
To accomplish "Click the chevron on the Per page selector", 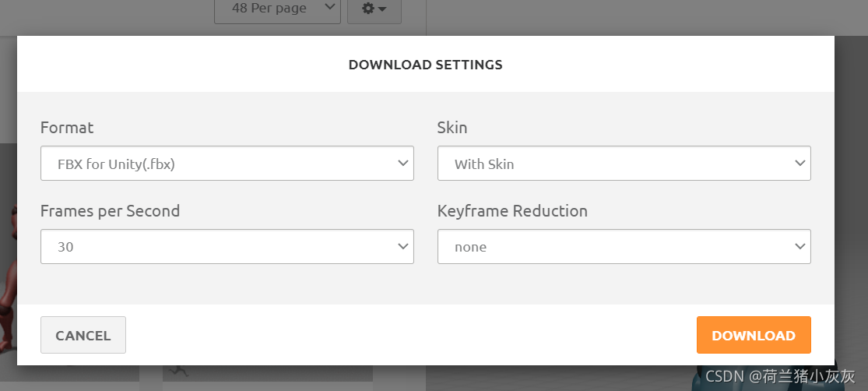I will click(329, 7).
